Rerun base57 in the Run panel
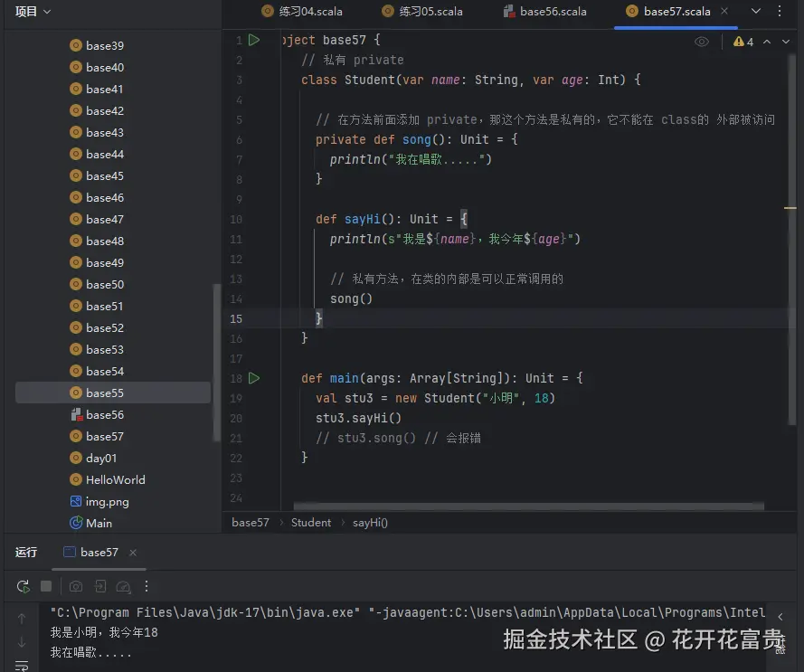The height and width of the screenshot is (672, 804). point(23,586)
